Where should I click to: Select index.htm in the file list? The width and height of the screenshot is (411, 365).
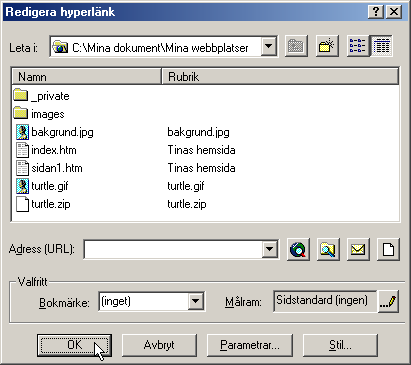(54, 150)
